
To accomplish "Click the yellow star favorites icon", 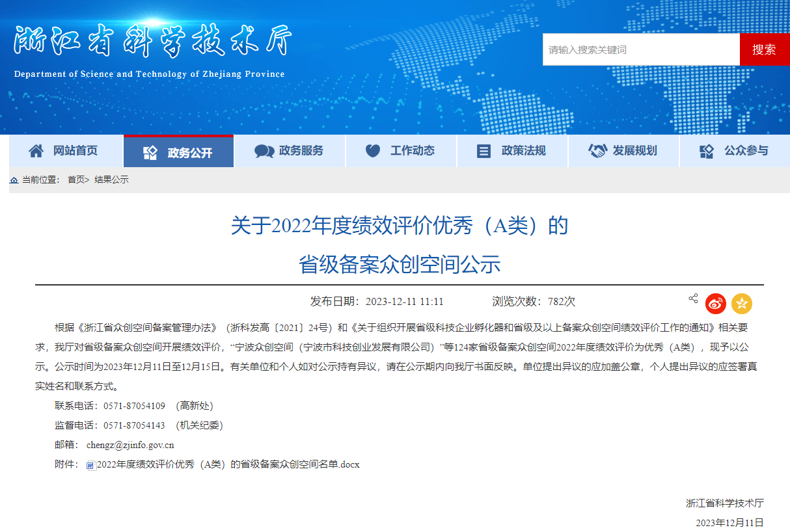I will click(x=742, y=303).
